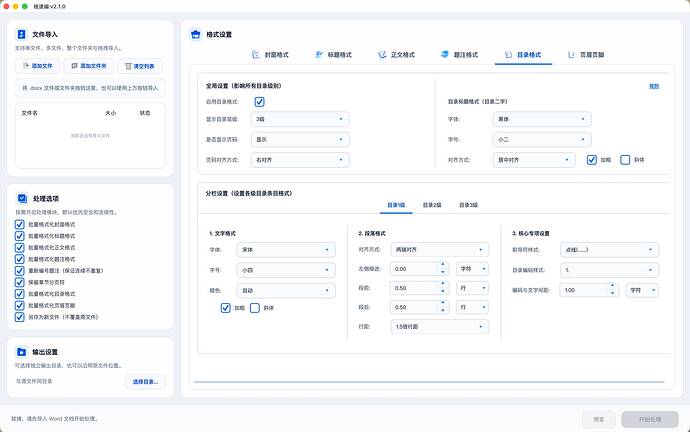Image resolution: width=690 pixels, height=432 pixels.
Task: Increase the 段前 spacing stepper
Action: (x=443, y=284)
